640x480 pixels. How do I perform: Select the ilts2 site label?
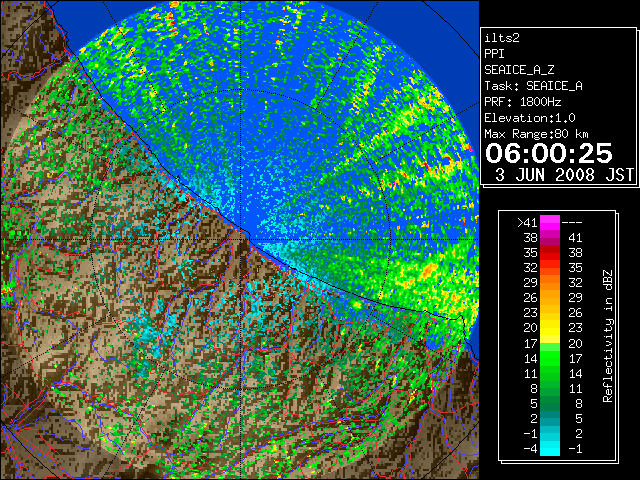click(502, 38)
